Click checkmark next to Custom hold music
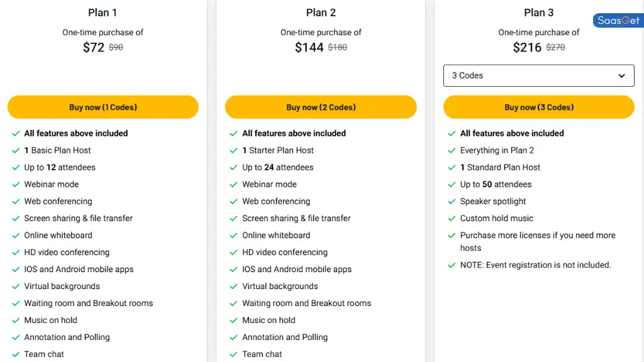Viewport: 644px width, 362px height. 452,218
